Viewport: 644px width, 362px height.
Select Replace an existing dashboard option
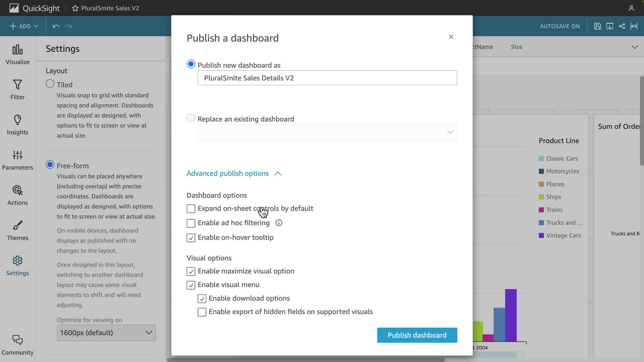click(191, 118)
